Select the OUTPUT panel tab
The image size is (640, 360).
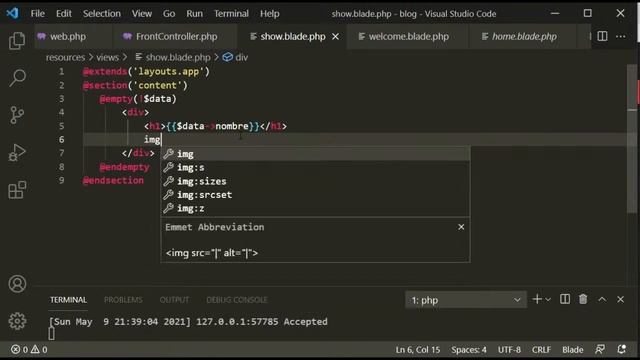174,300
